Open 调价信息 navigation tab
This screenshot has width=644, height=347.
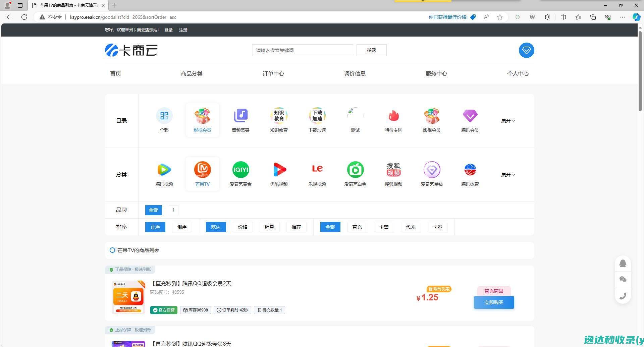(355, 73)
